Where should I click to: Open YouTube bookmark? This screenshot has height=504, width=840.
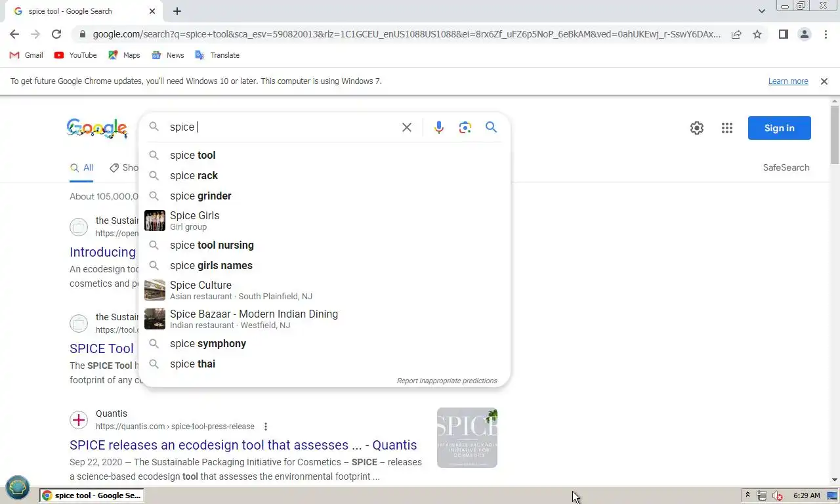(x=75, y=55)
